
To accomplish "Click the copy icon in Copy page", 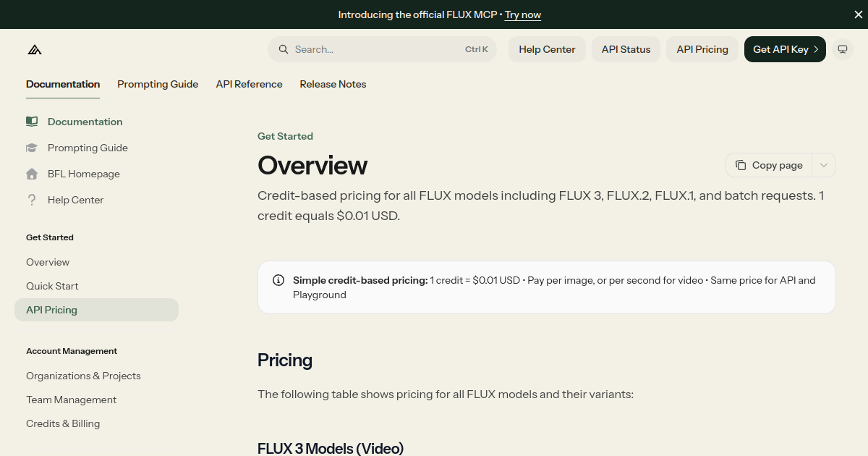I will pos(741,165).
